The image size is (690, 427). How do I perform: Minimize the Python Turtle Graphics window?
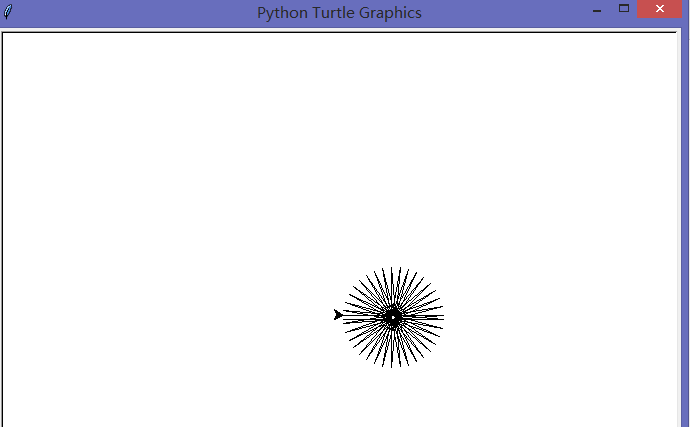597,11
